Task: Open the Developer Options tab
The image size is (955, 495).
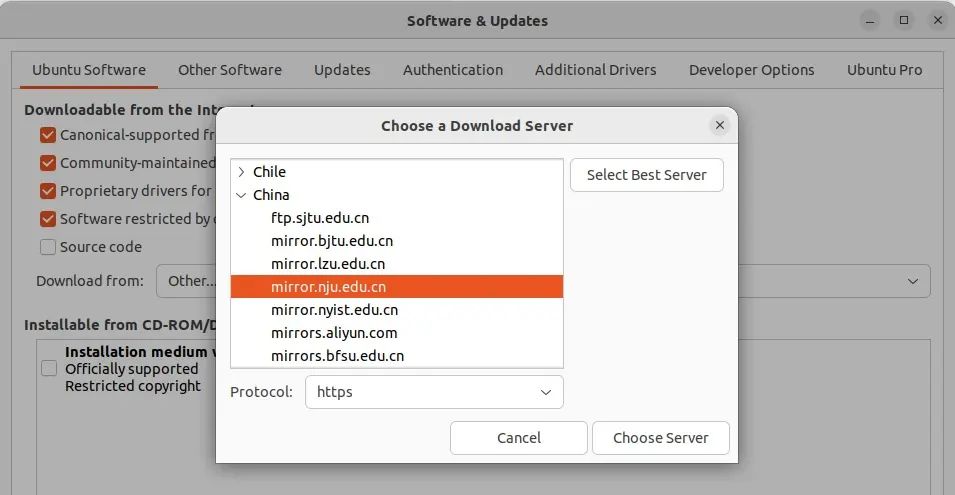Action: click(x=751, y=70)
